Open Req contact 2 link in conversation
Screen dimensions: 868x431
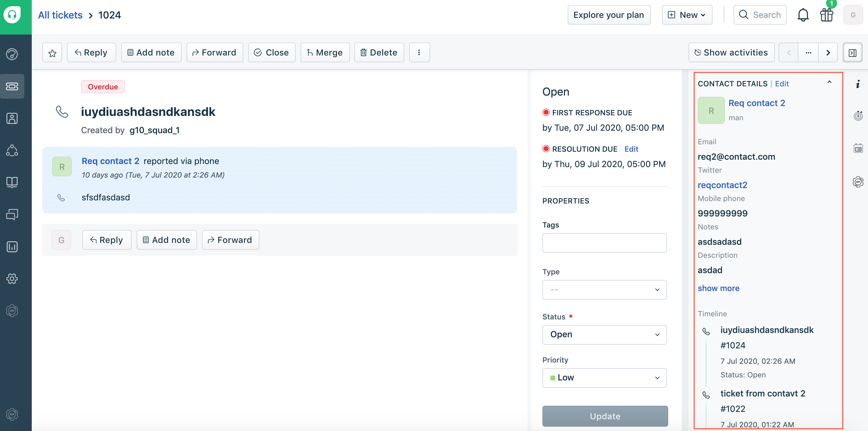pyautogui.click(x=110, y=161)
